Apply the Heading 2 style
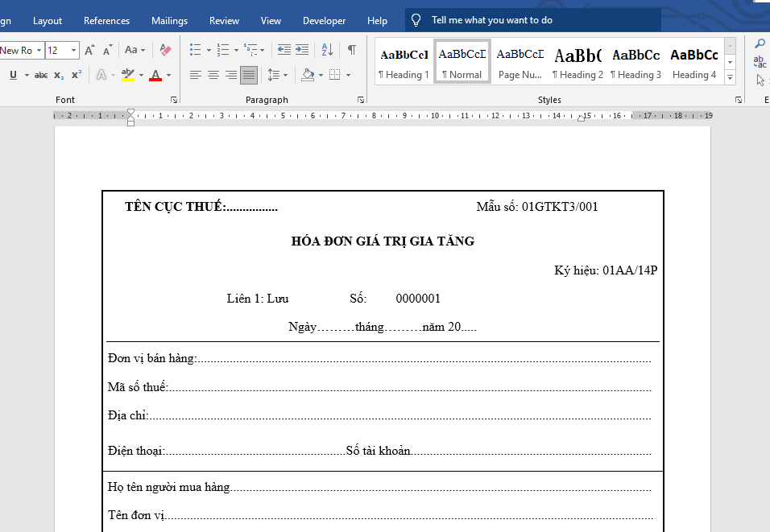The image size is (770, 532). coord(577,62)
